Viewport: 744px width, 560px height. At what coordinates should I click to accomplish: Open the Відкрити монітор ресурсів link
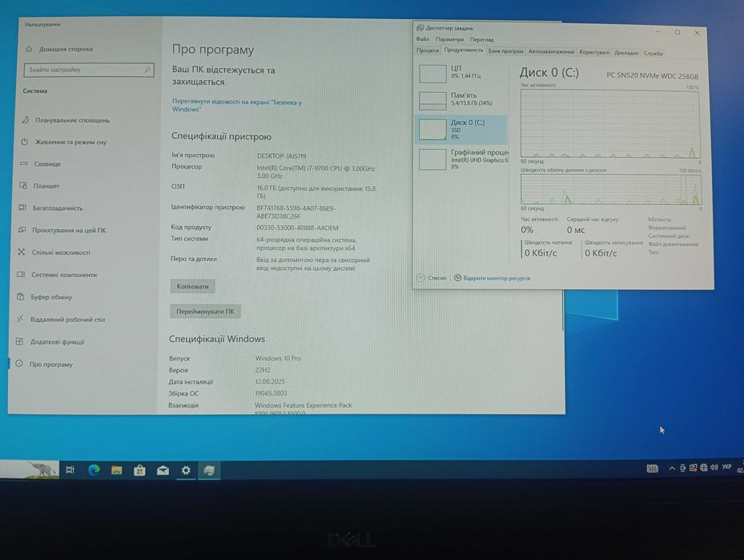497,278
